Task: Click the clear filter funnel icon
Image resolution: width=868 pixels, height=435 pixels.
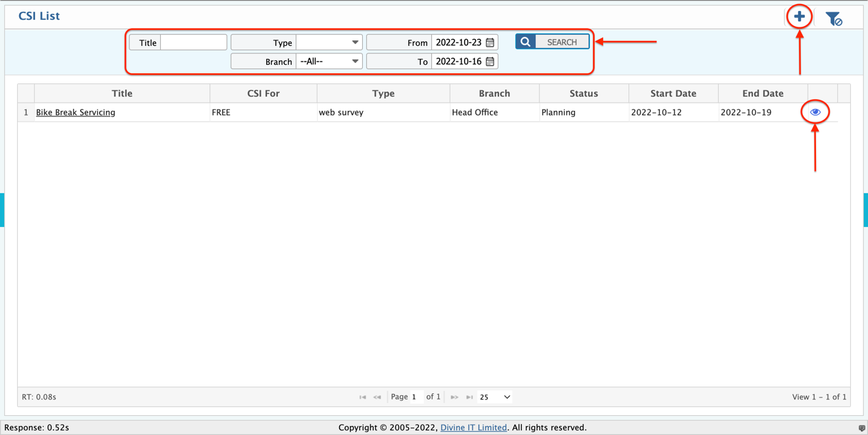Action: tap(834, 18)
